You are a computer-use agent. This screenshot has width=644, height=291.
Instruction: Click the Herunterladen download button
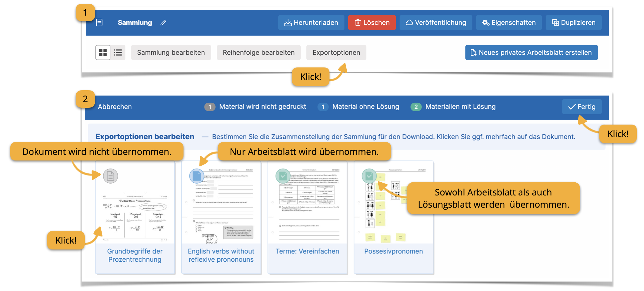(x=311, y=22)
